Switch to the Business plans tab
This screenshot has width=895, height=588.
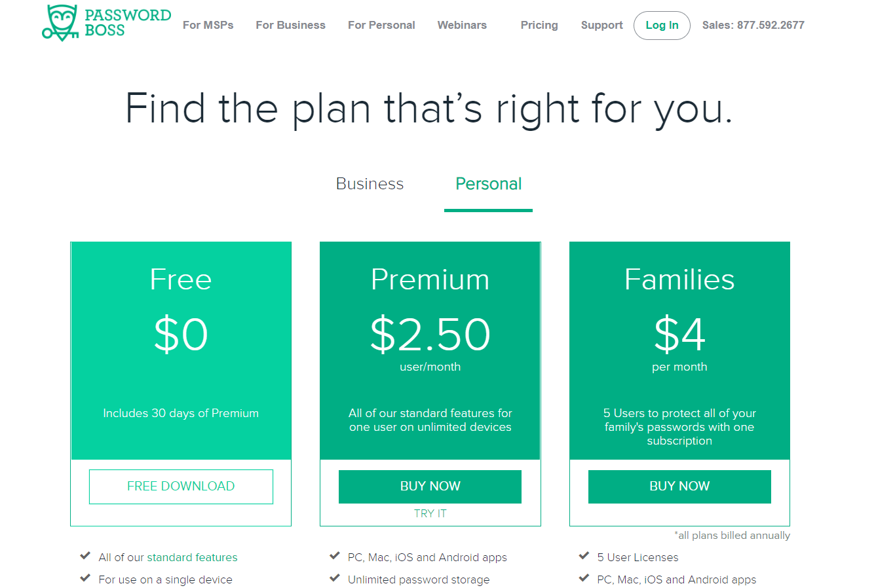point(370,184)
